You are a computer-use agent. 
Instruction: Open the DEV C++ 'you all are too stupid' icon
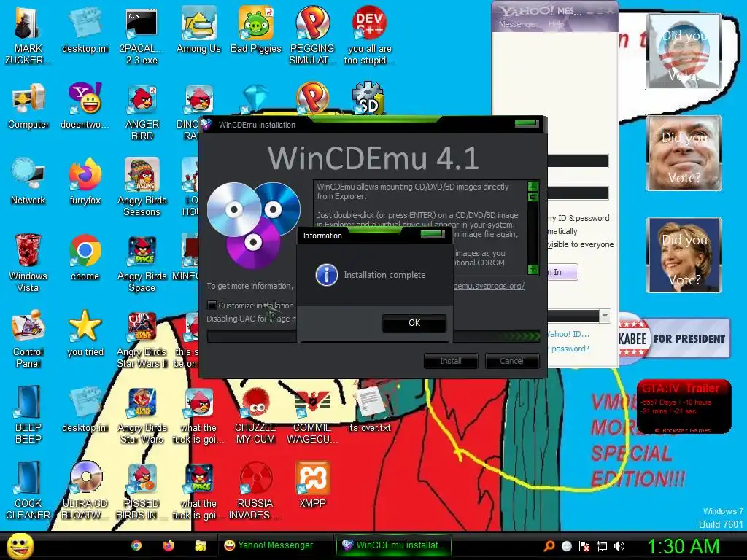pos(369,34)
